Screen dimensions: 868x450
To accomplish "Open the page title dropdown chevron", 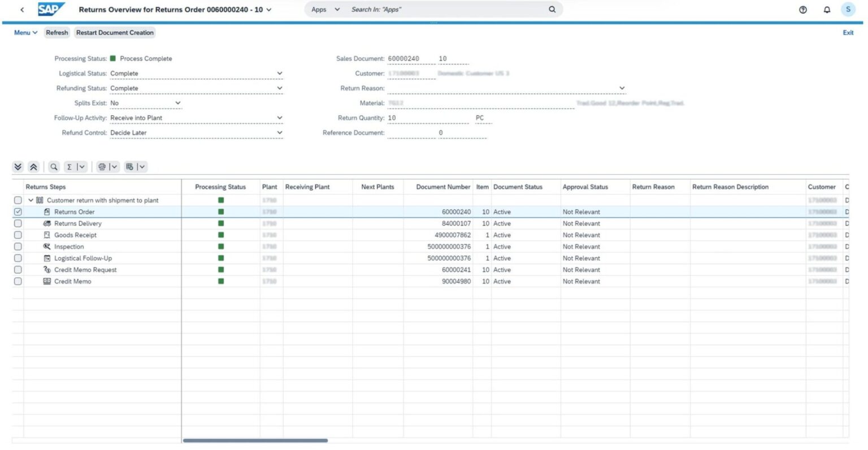I will pyautogui.click(x=269, y=10).
